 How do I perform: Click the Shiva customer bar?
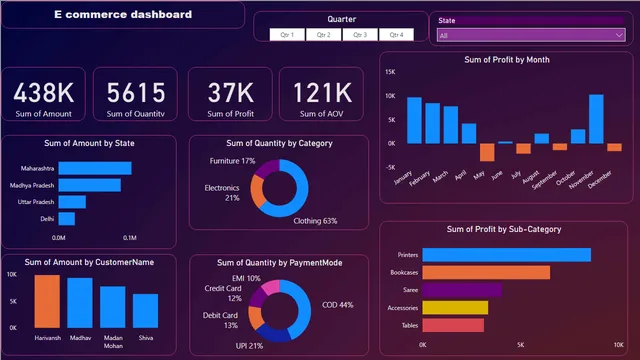click(x=146, y=311)
